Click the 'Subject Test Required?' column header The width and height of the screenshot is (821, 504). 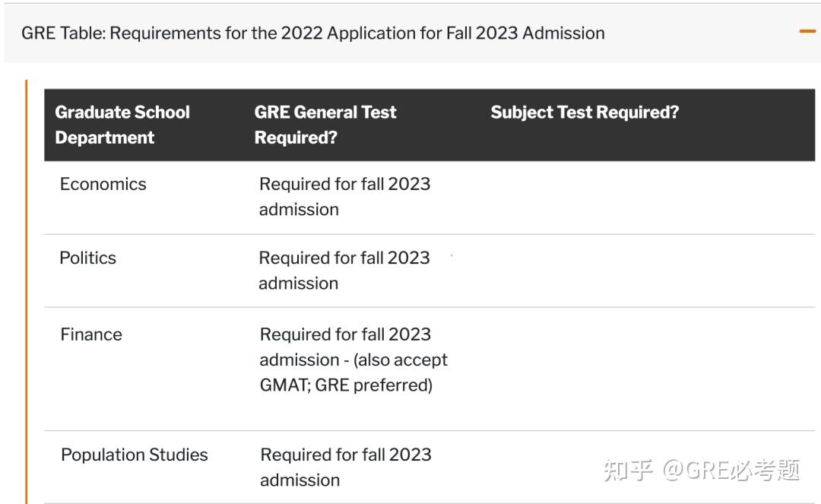tap(584, 112)
